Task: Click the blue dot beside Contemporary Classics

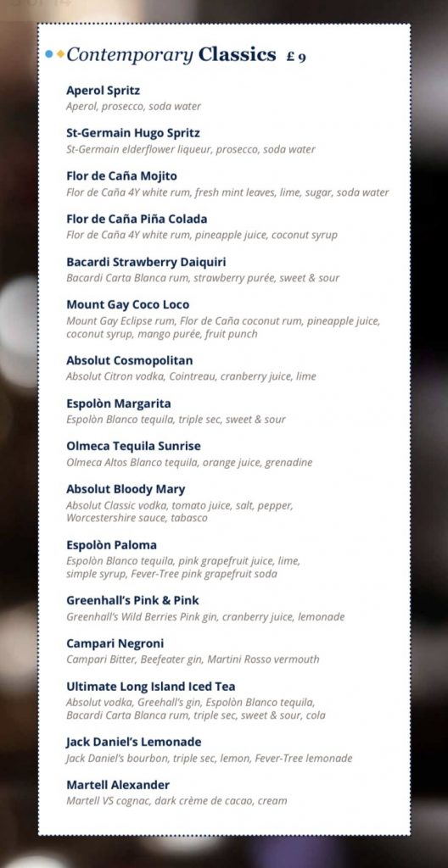Action: 49,54
